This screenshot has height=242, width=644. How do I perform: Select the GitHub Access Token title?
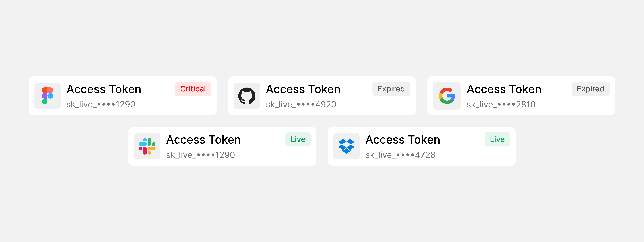(x=303, y=89)
